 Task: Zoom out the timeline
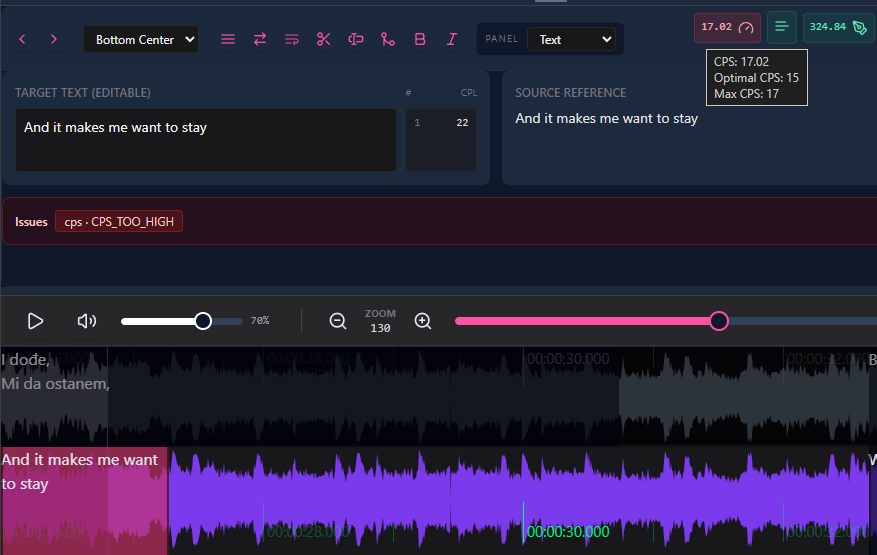[338, 321]
